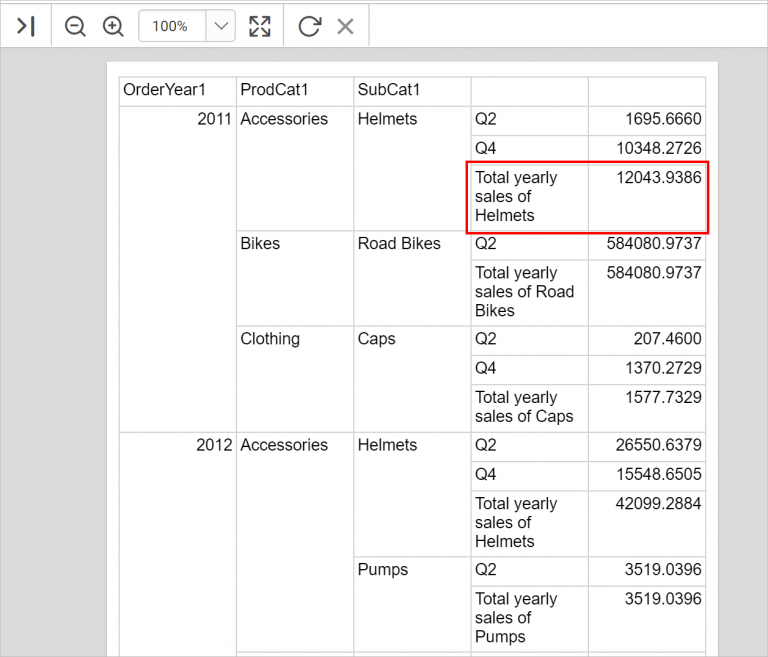
Task: Select total value 42099.2884
Action: [647, 523]
